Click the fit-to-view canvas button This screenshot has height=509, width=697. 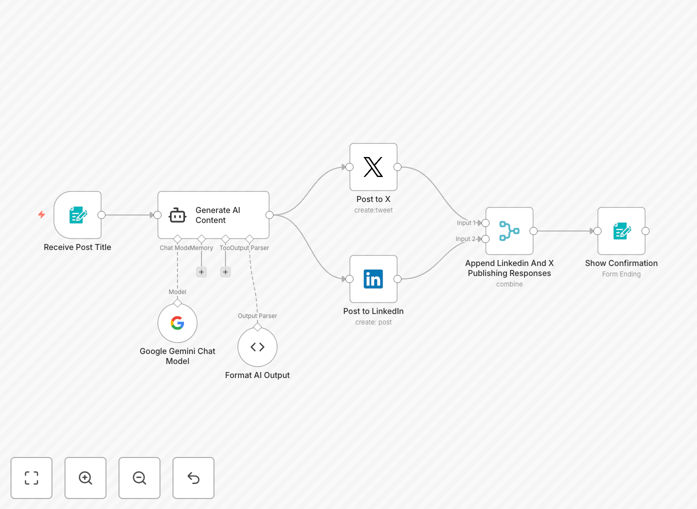[x=32, y=478]
